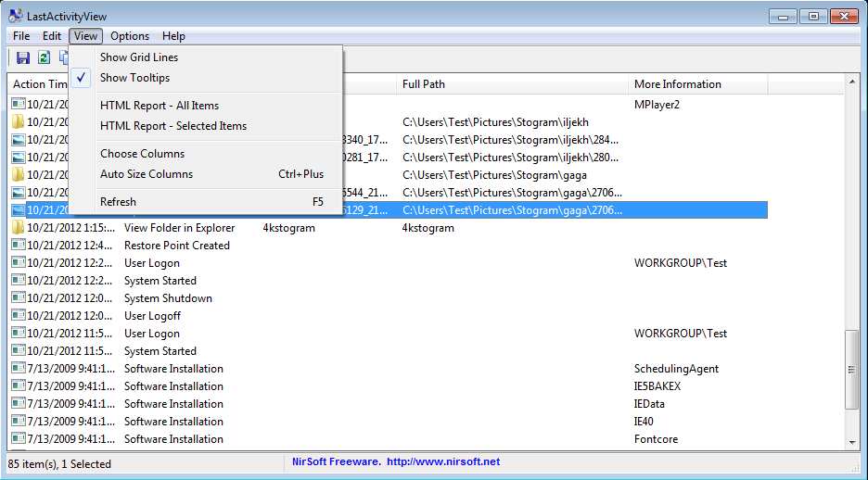This screenshot has height=480, width=868.
Task: Open Choose Columns dialog from the menu
Action: point(206,154)
